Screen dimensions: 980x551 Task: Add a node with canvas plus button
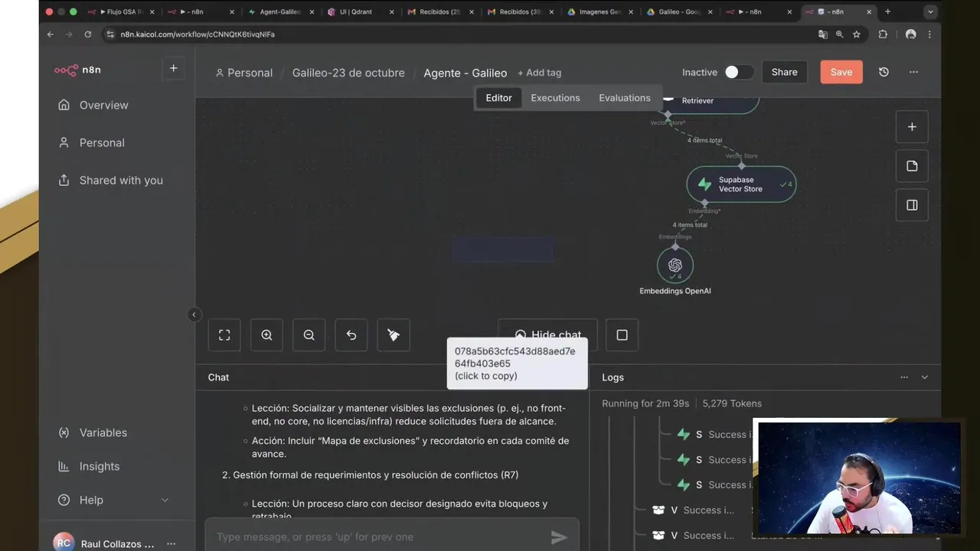(912, 127)
